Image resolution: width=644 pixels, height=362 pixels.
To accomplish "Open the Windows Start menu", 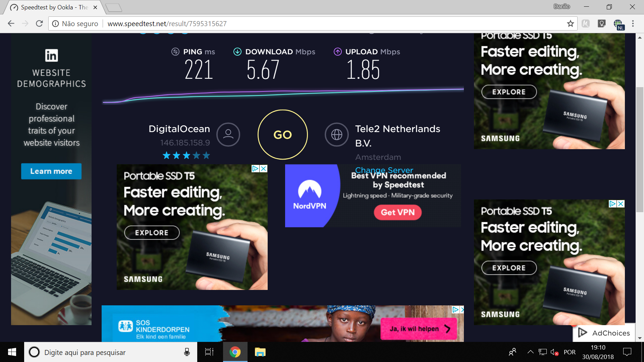I will click(12, 352).
